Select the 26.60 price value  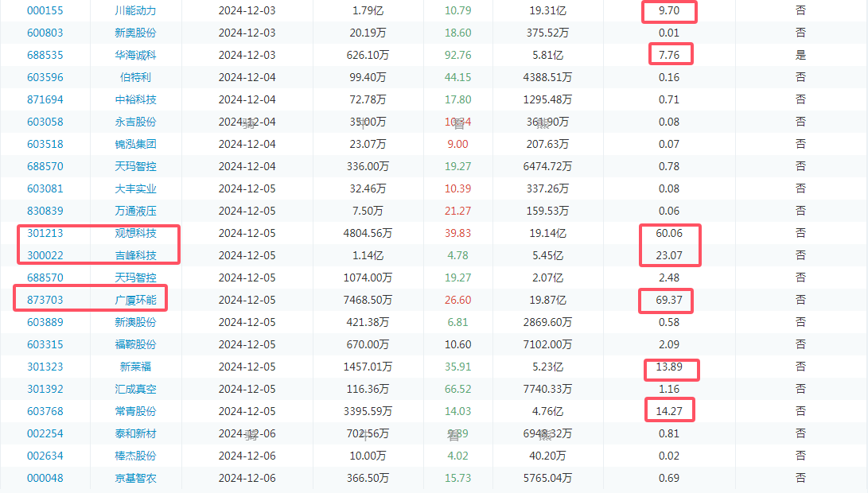point(457,300)
